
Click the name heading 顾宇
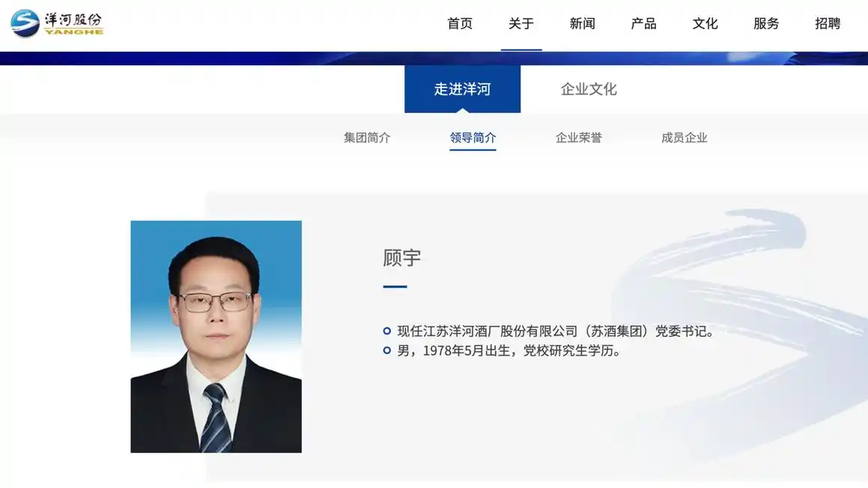click(x=402, y=257)
